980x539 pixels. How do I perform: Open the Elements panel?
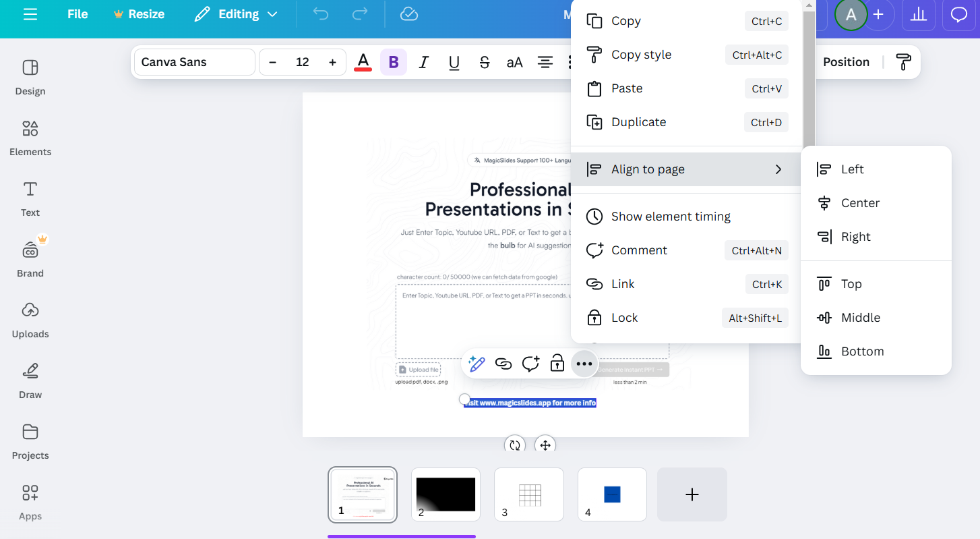tap(30, 138)
